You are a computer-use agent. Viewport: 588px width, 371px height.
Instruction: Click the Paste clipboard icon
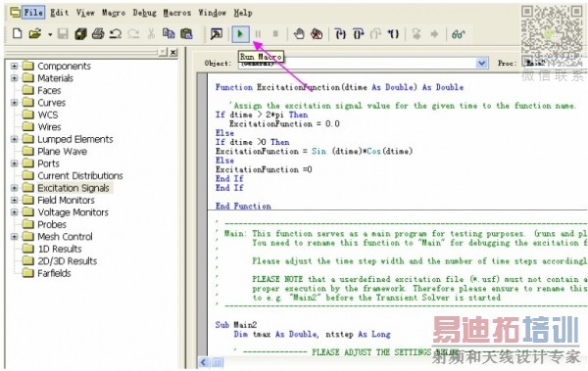coord(186,33)
